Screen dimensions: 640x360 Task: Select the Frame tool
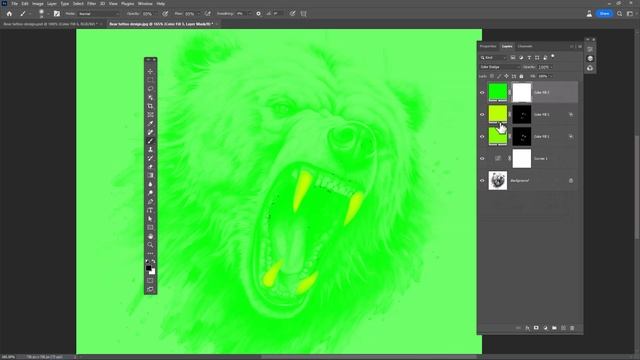point(150,115)
